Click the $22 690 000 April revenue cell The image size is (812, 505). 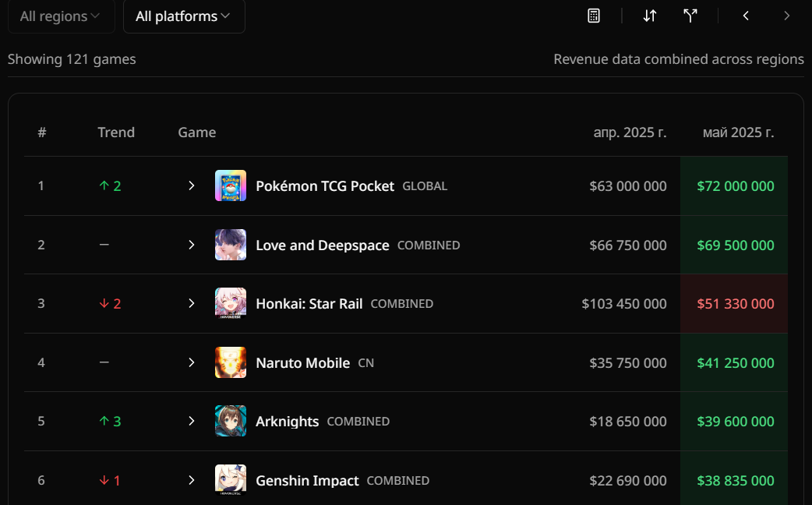coord(627,481)
